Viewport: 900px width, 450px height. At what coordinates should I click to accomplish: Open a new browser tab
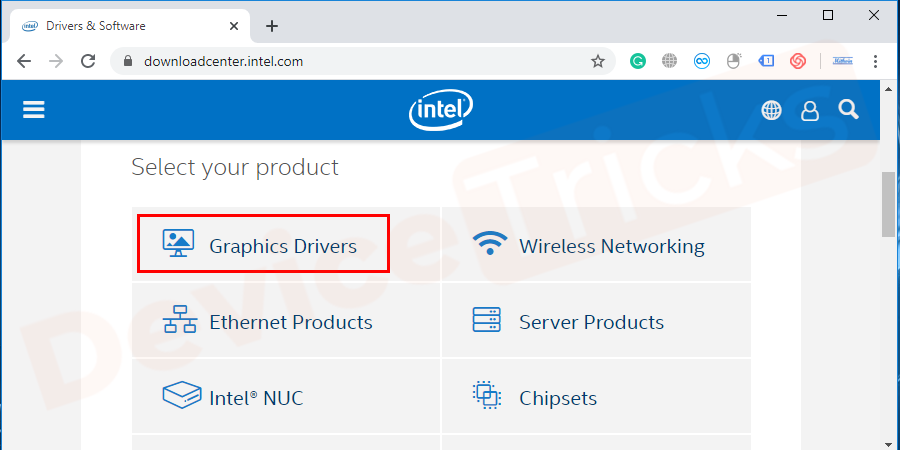272,26
